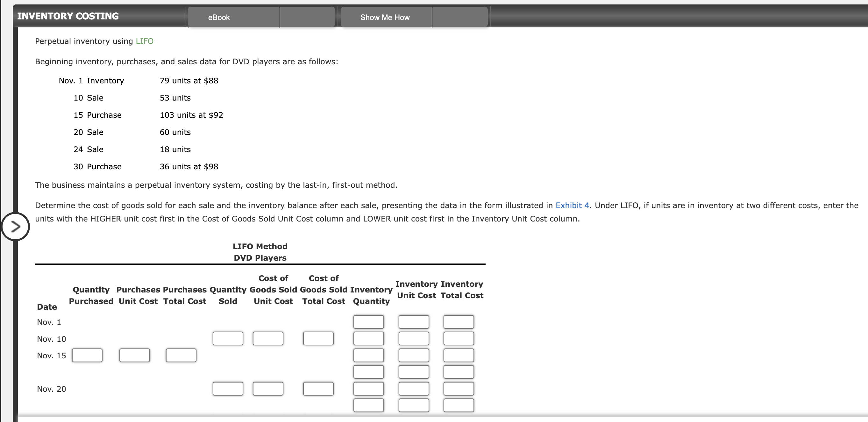Click Nov. 20 first-row Inventory Quantity field
Screen dimensions: 868x422
click(x=368, y=389)
